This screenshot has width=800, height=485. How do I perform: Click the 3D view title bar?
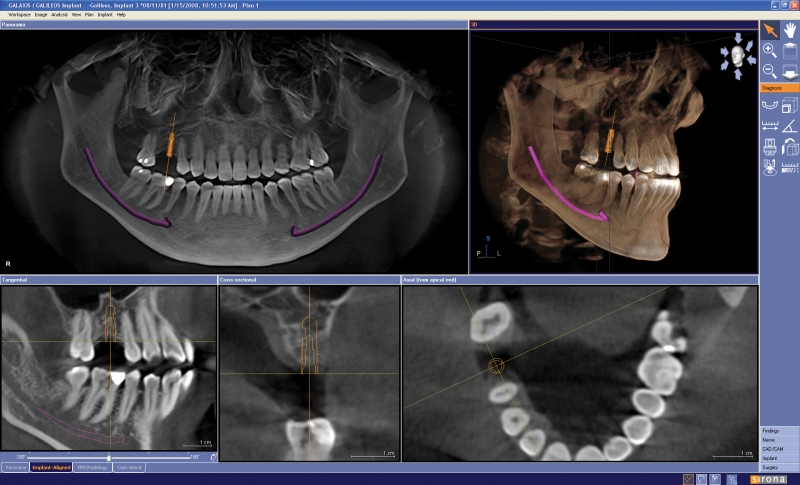(613, 24)
